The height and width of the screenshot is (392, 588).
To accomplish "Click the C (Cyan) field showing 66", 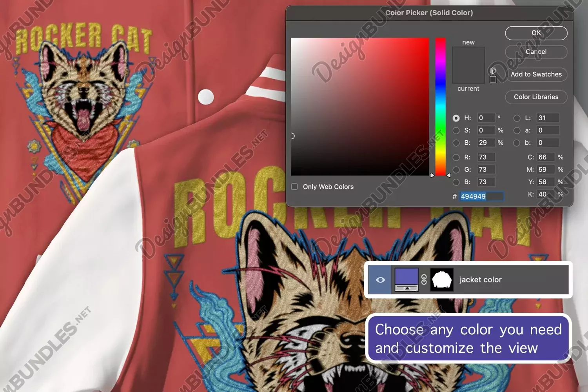I will click(546, 157).
